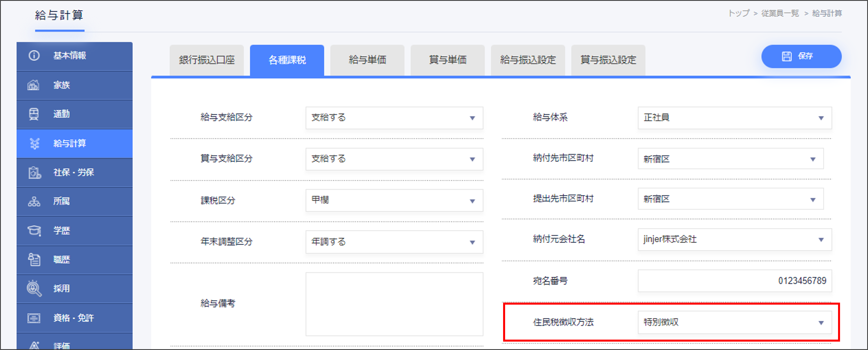The image size is (868, 350).
Task: Open the 給与支給区分 dropdown
Action: coord(394,118)
